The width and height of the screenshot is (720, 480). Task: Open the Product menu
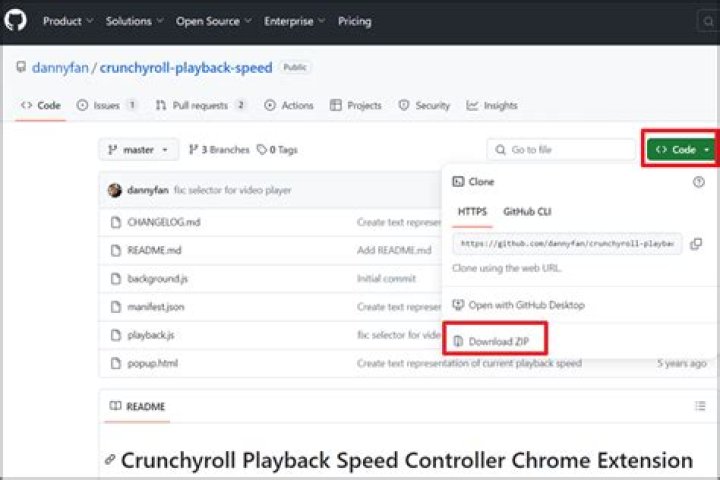point(68,21)
